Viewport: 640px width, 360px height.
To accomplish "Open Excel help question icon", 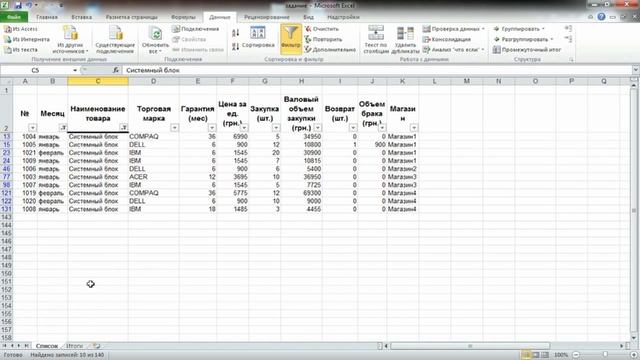I will point(601,17).
